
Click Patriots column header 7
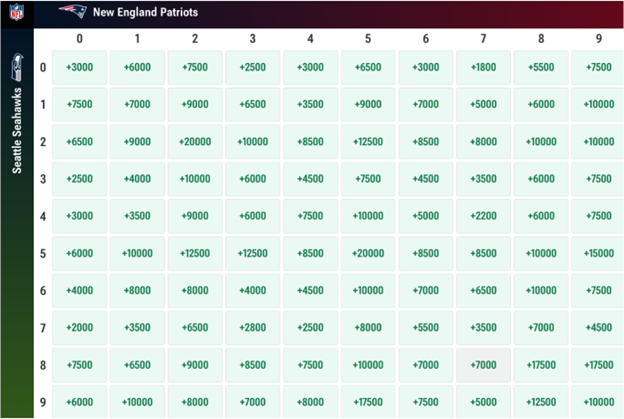pyautogui.click(x=483, y=39)
